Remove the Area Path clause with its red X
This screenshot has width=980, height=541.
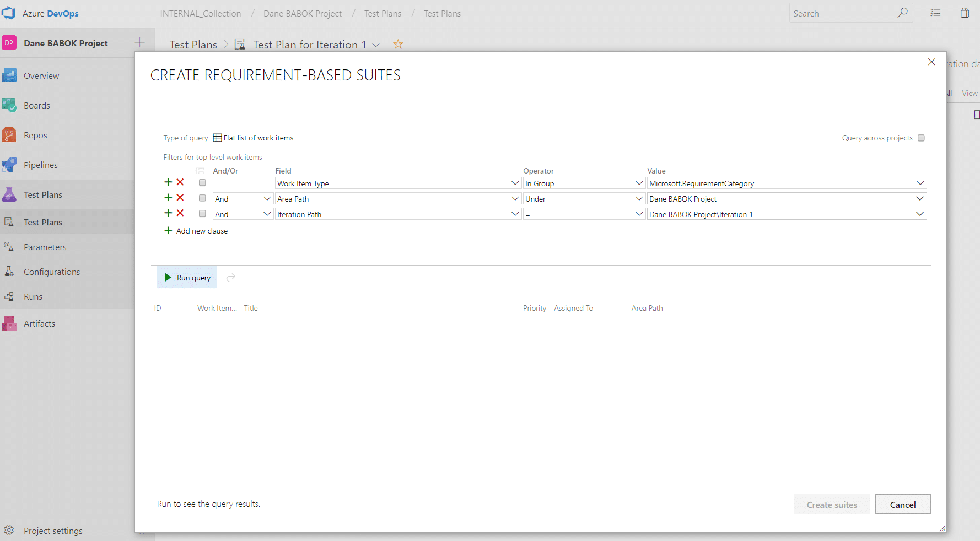(x=180, y=198)
